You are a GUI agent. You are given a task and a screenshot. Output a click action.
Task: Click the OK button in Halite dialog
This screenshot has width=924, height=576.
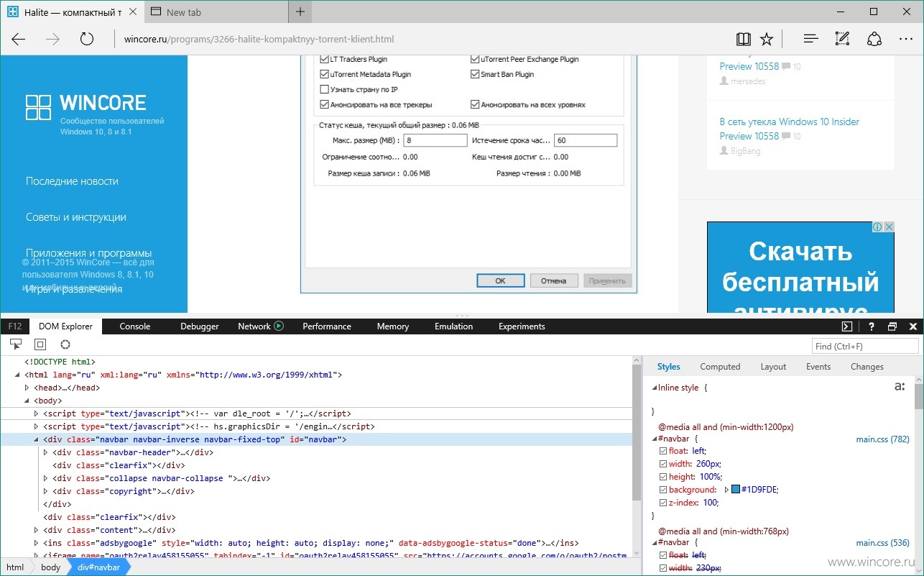click(500, 280)
